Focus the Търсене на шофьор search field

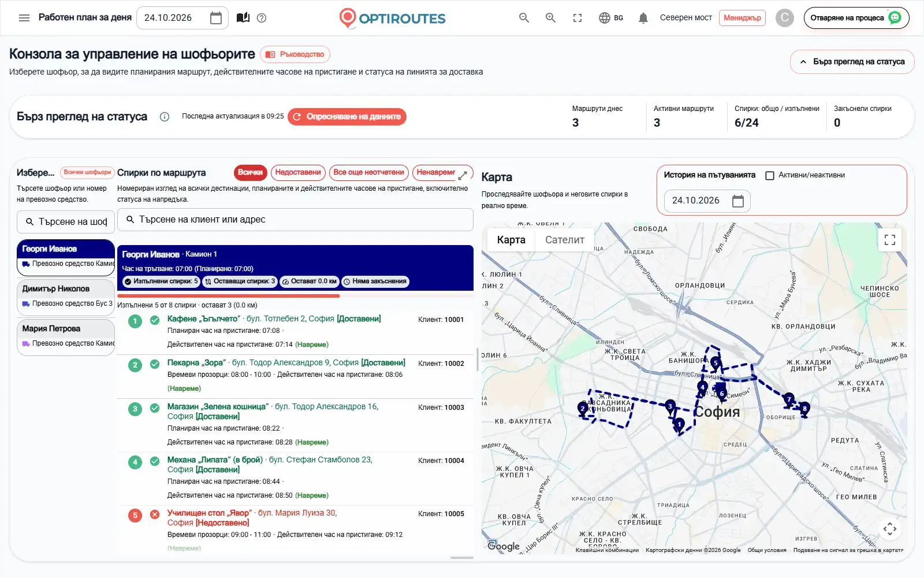[x=66, y=222]
